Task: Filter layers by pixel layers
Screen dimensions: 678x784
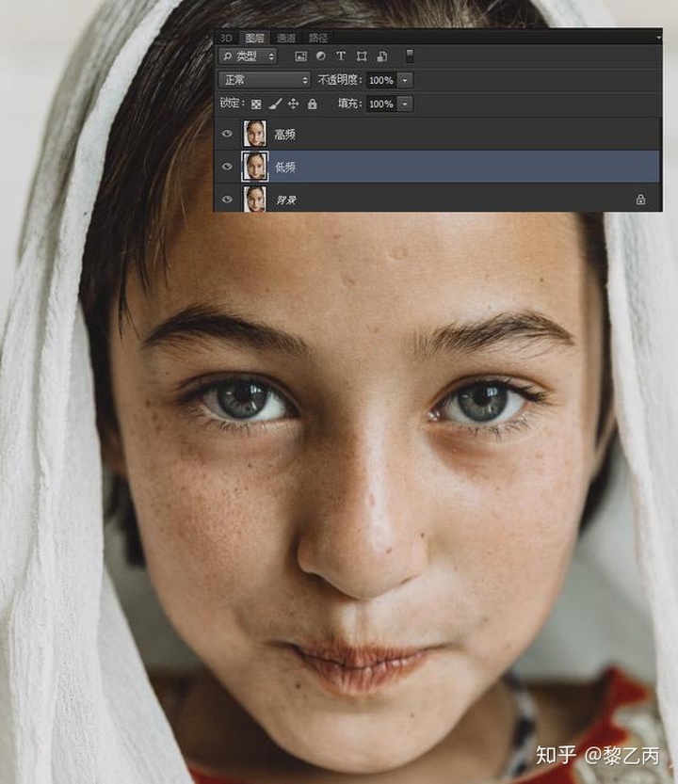Action: [300, 56]
